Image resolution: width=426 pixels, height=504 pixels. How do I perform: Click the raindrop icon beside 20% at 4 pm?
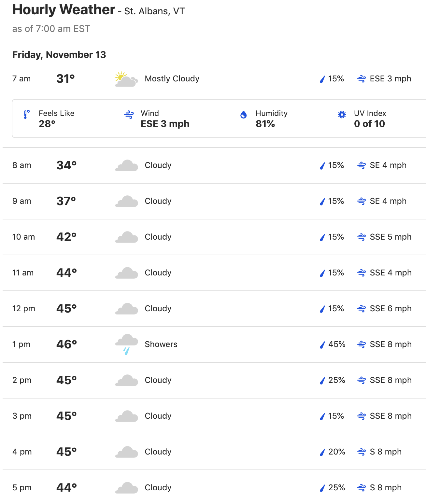(322, 452)
